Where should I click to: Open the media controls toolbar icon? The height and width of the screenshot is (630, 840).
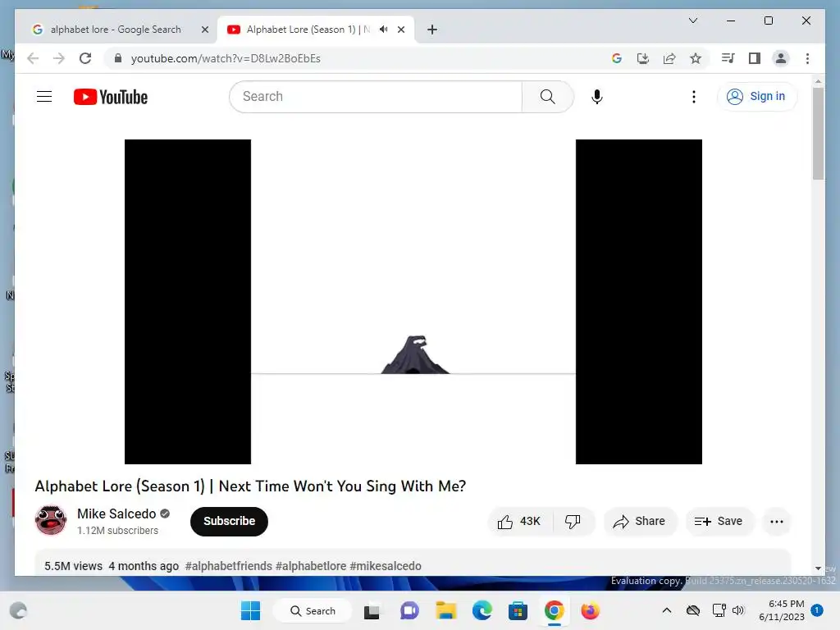tap(728, 58)
